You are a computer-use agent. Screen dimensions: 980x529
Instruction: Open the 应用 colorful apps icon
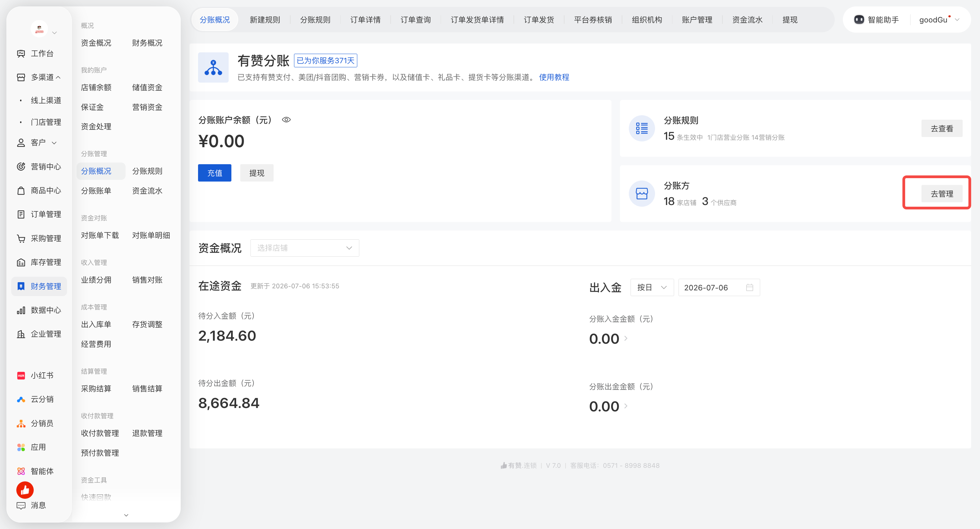click(21, 447)
